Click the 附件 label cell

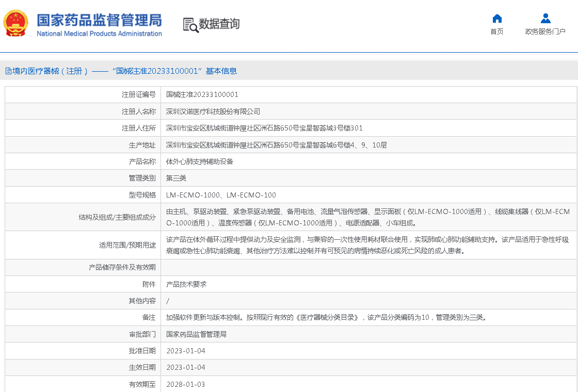[x=83, y=284]
